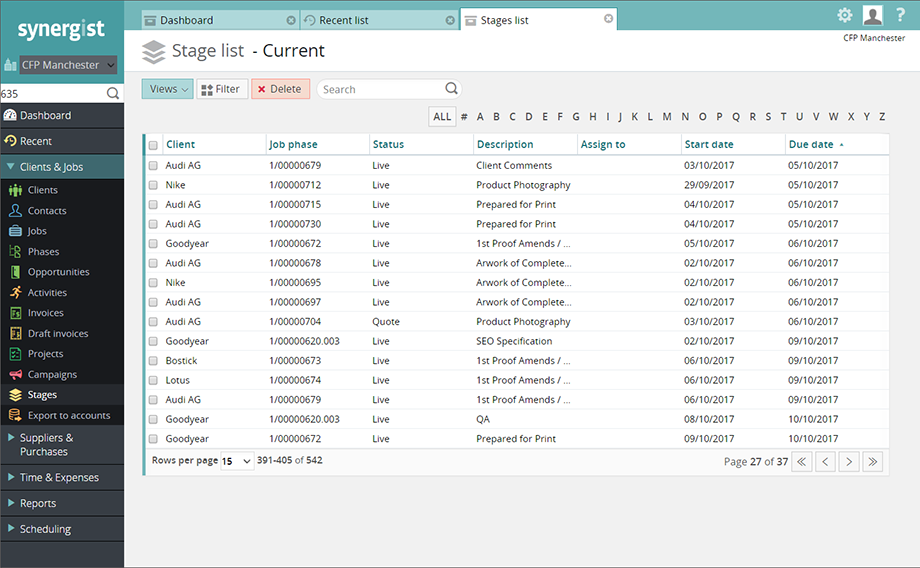Click the sidebar search magnifier icon

[x=113, y=93]
